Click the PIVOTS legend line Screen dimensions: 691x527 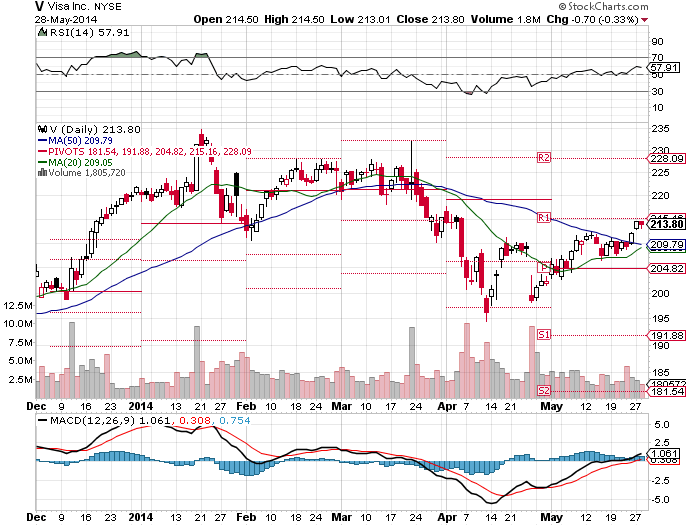pos(145,151)
